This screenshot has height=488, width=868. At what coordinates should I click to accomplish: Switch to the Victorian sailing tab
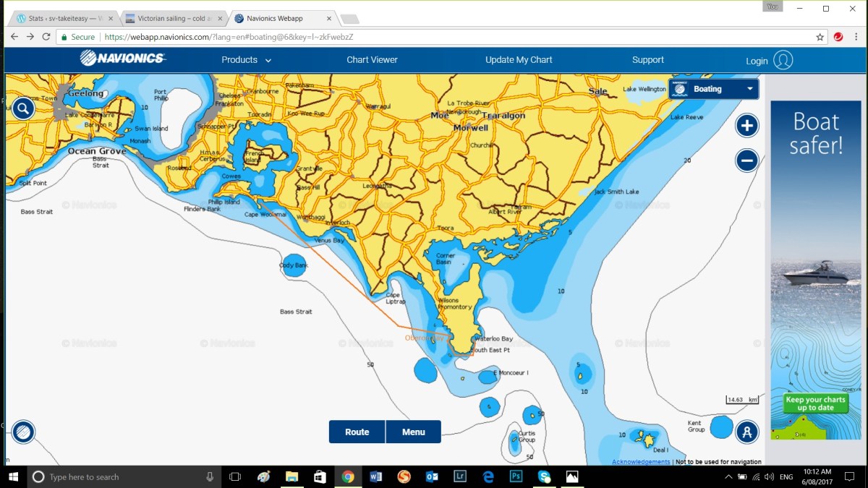(x=173, y=18)
